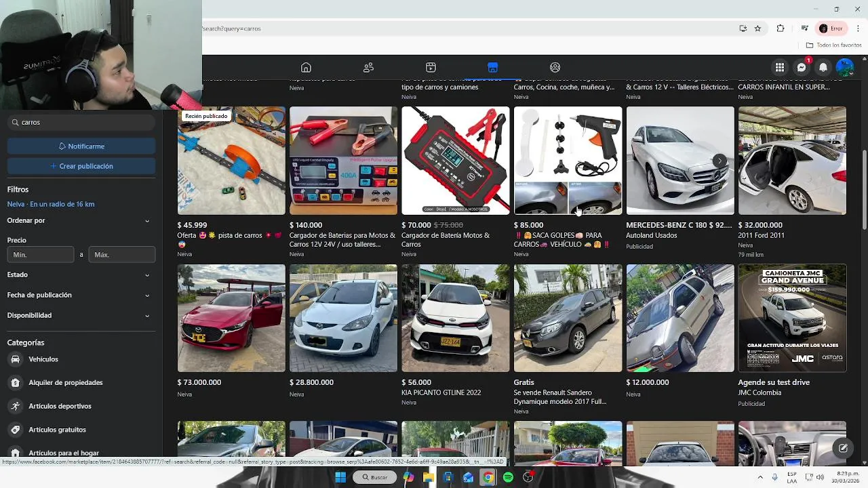Viewport: 868px width, 488px height.
Task: Click the new message compose icon
Action: (843, 448)
